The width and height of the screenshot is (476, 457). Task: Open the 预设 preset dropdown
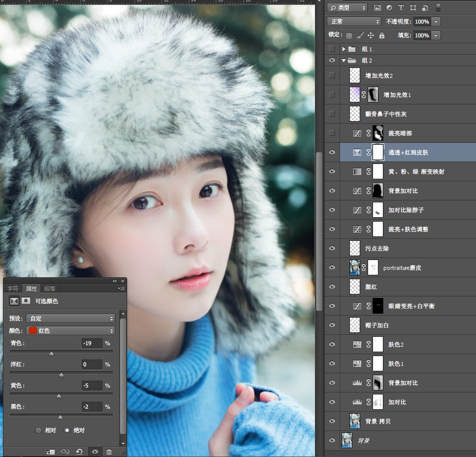70,318
